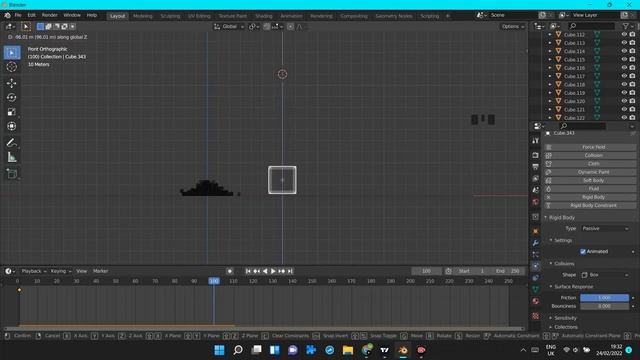This screenshot has height=360, width=640.
Task: Open the View Layer properties tab
Action: click(x=536, y=179)
